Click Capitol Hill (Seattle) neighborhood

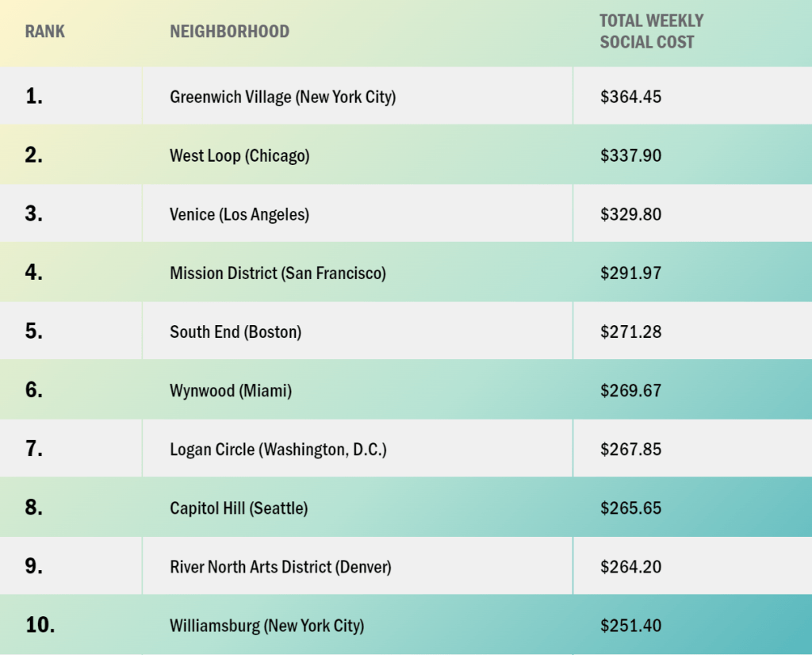click(x=239, y=508)
